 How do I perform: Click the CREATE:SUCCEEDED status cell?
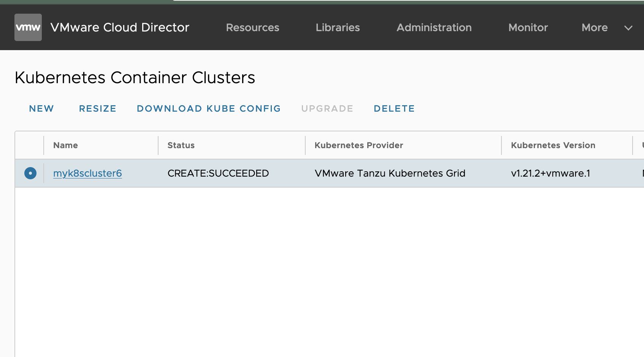218,173
